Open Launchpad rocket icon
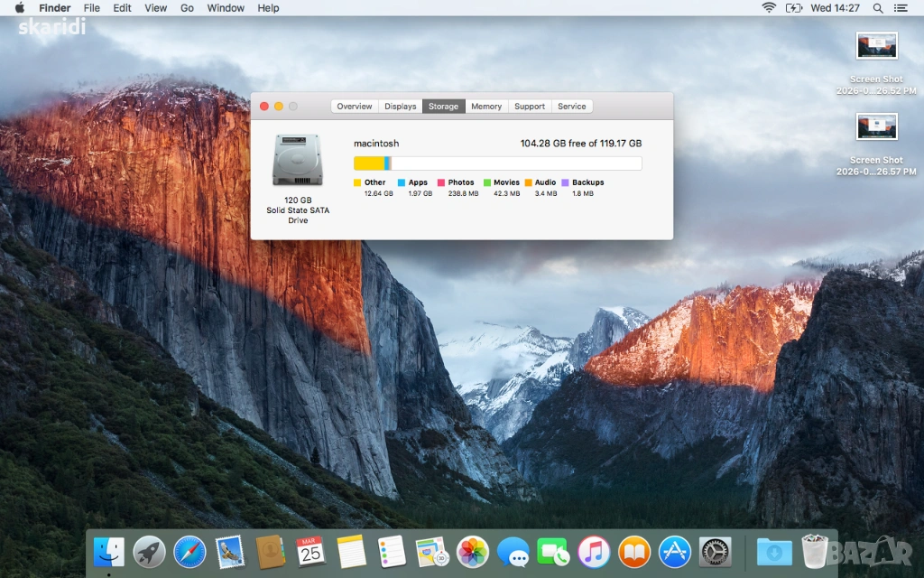924x578 pixels. (x=149, y=551)
